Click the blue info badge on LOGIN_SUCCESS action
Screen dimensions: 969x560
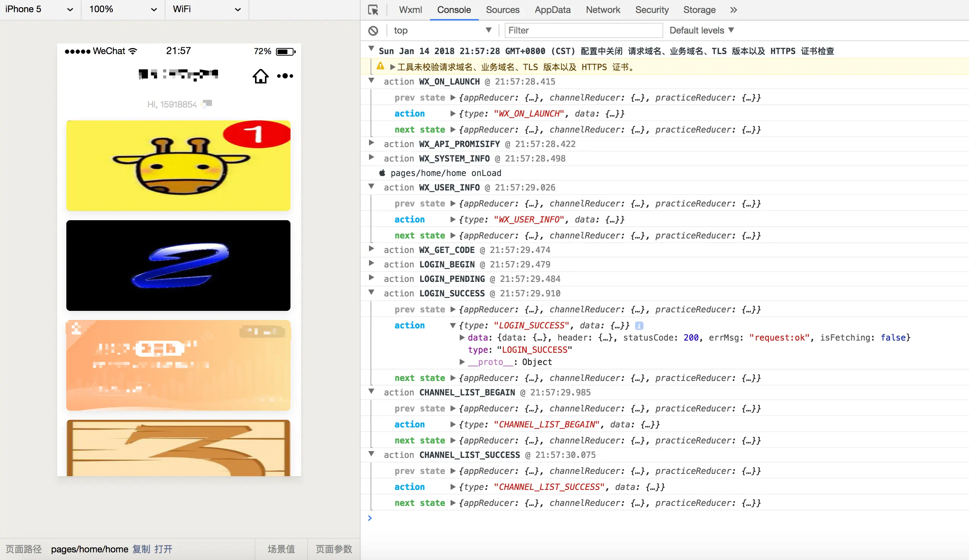click(639, 326)
